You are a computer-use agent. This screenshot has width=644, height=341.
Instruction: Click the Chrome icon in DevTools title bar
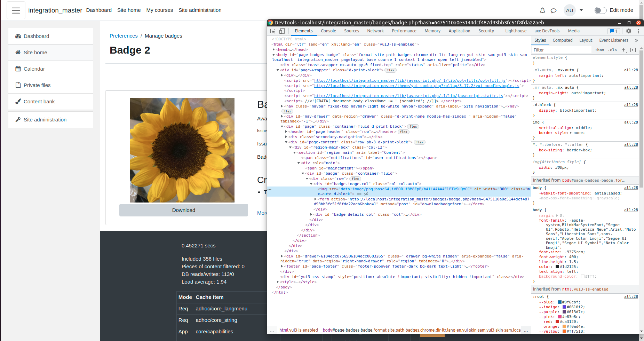click(270, 23)
